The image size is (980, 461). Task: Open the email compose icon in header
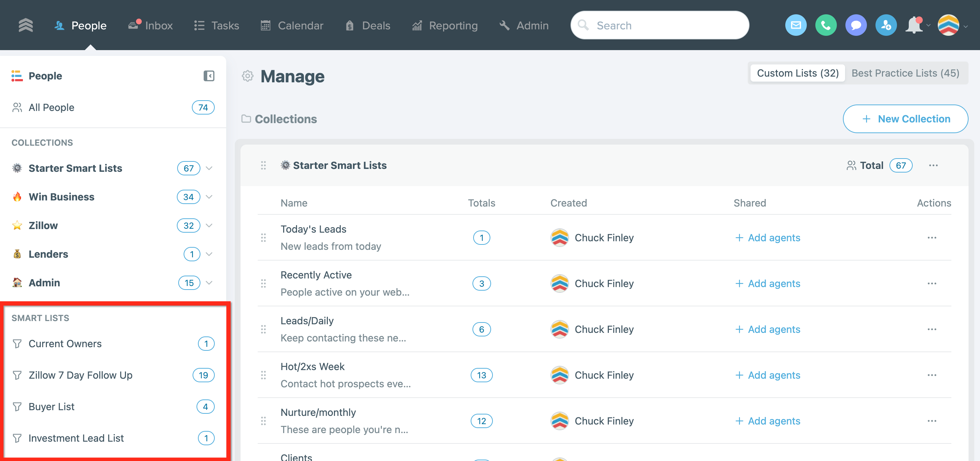pyautogui.click(x=796, y=25)
